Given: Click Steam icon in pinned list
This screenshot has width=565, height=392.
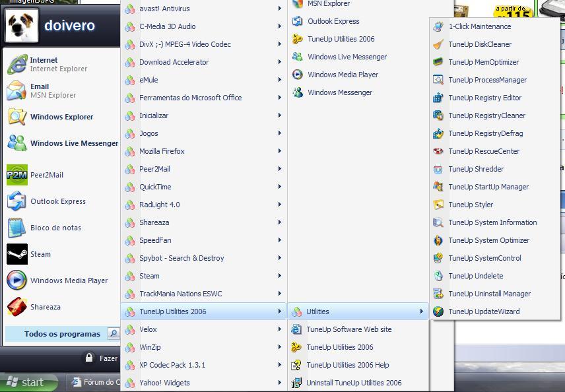Looking at the screenshot, I should click(17, 254).
